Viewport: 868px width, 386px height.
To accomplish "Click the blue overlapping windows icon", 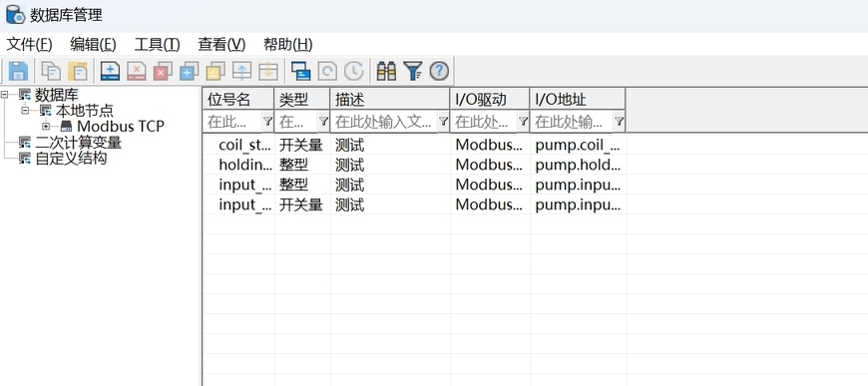I will [300, 71].
